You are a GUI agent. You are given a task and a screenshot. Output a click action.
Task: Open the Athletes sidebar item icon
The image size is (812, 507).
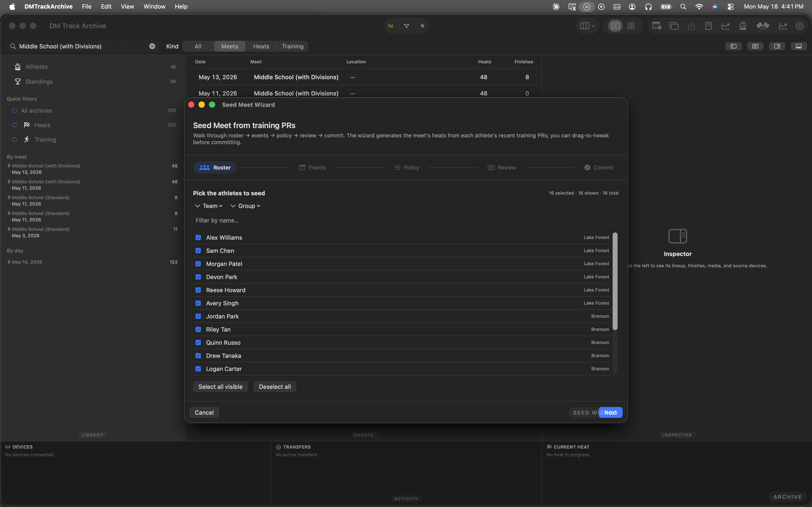click(x=18, y=67)
